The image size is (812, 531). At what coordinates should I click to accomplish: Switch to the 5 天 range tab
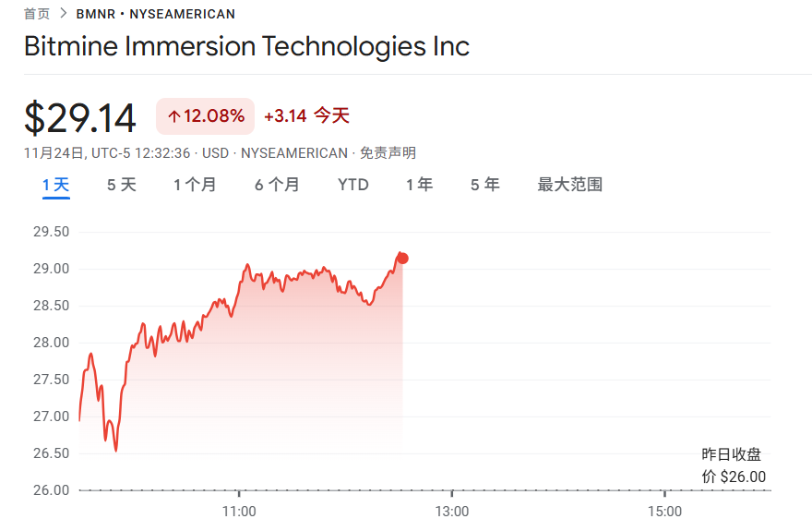[x=121, y=185]
